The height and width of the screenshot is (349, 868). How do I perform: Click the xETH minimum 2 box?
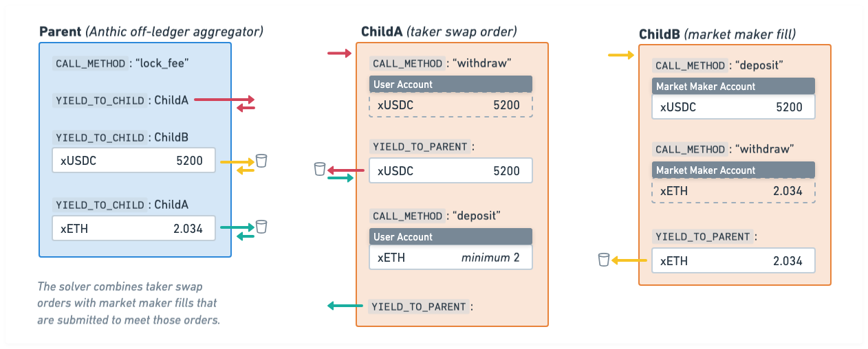(x=451, y=258)
